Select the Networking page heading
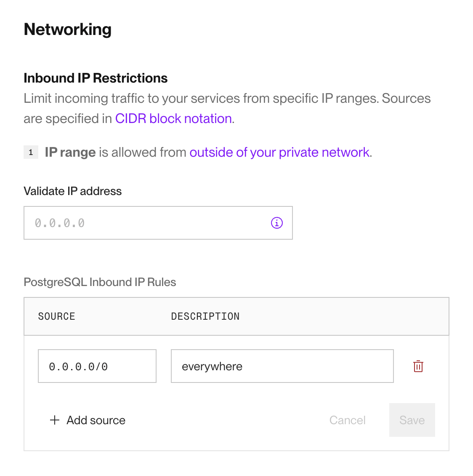 67,29
